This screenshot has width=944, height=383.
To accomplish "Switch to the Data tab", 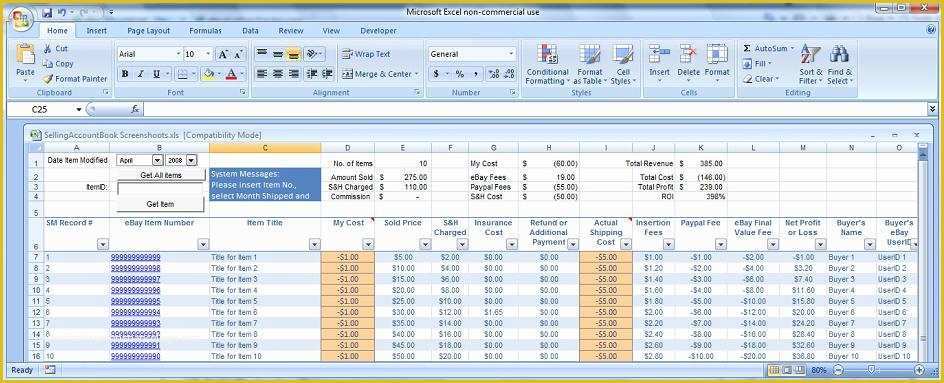I will tap(250, 31).
